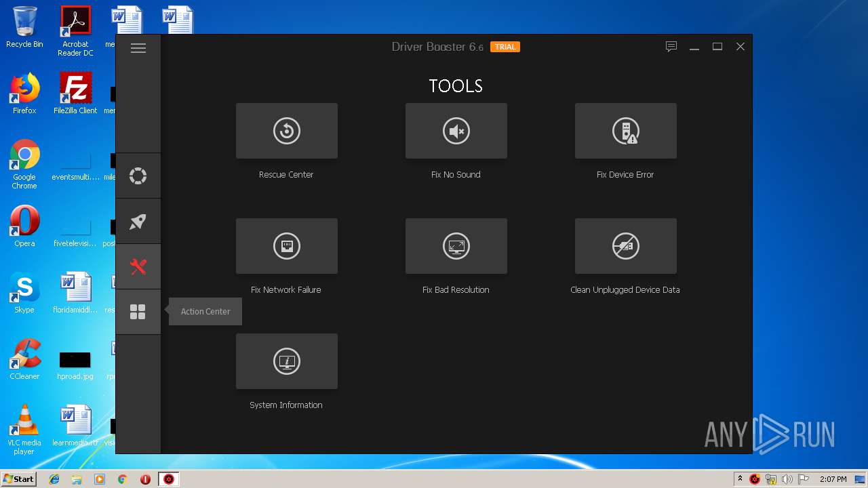Select the Opera desktop shortcut
Viewport: 868px width, 488px height.
[24, 226]
